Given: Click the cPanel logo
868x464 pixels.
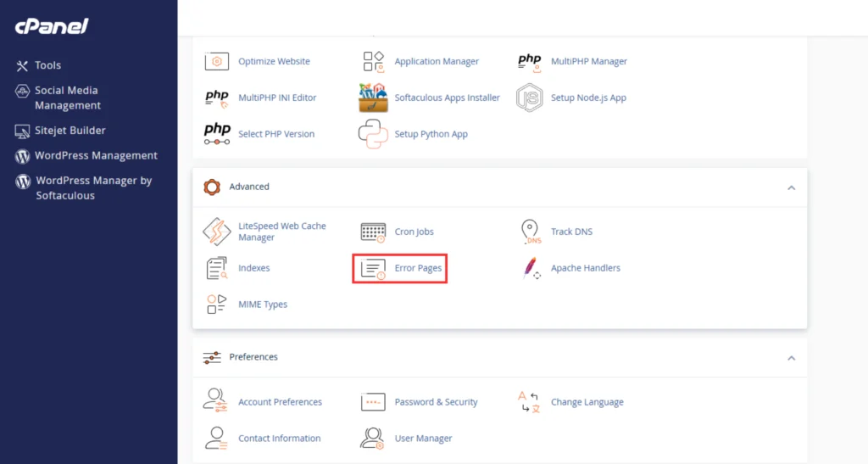Looking at the screenshot, I should click(x=52, y=26).
